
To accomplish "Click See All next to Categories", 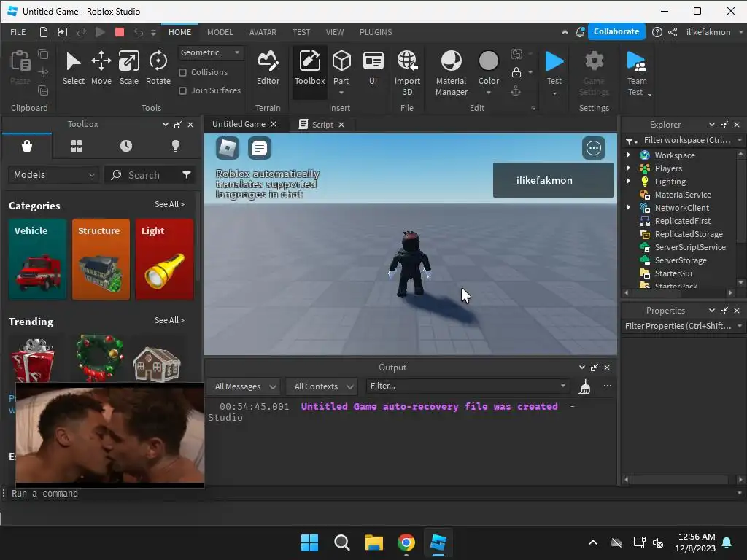I will [169, 204].
